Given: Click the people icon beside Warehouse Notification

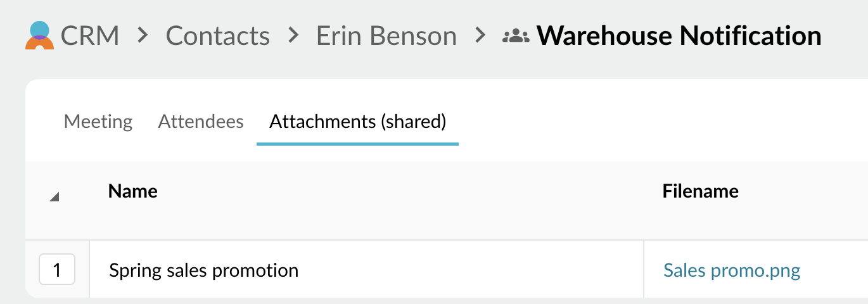Looking at the screenshot, I should click(x=515, y=36).
